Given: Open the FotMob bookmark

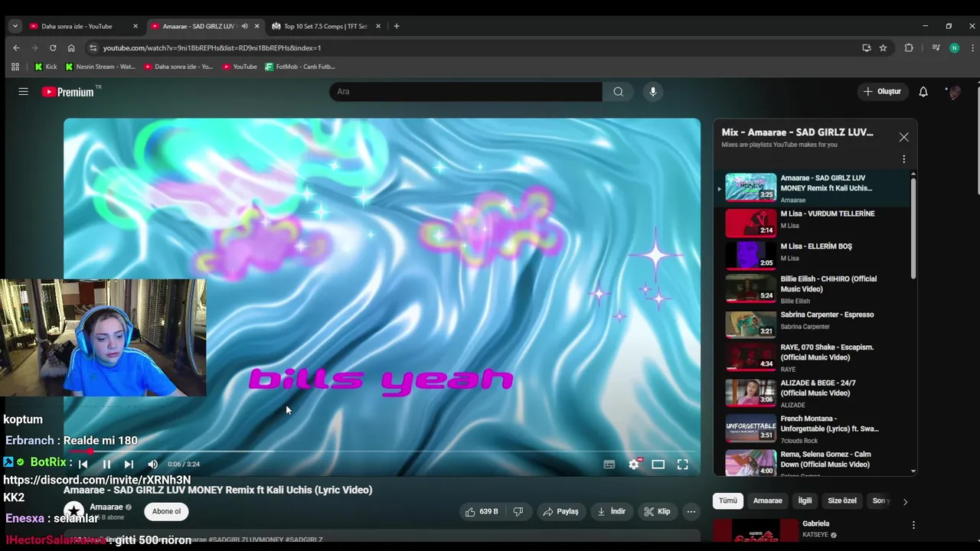Looking at the screenshot, I should 300,67.
